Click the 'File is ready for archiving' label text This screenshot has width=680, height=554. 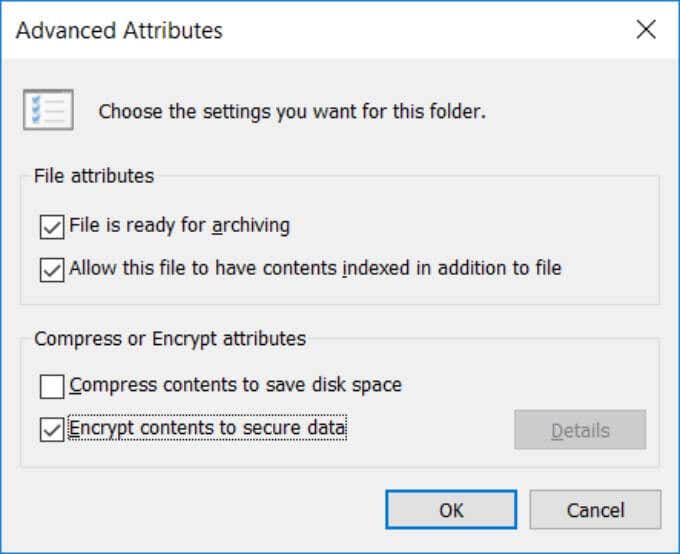(180, 226)
